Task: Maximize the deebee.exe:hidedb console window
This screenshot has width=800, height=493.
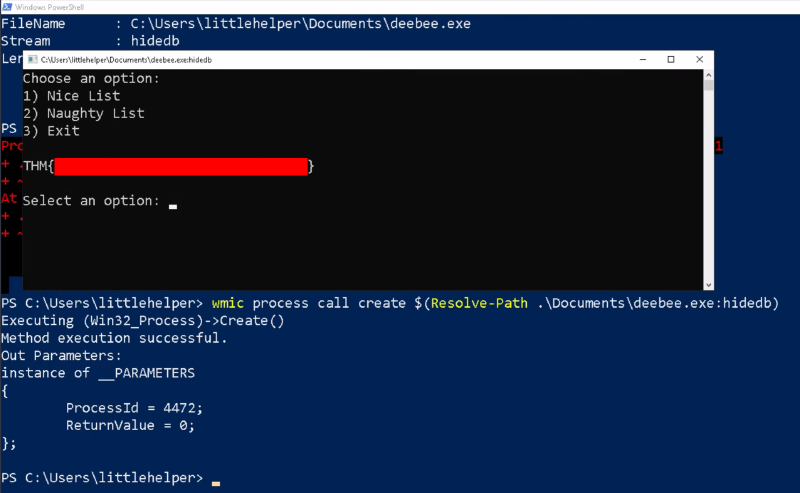Action: [670, 60]
